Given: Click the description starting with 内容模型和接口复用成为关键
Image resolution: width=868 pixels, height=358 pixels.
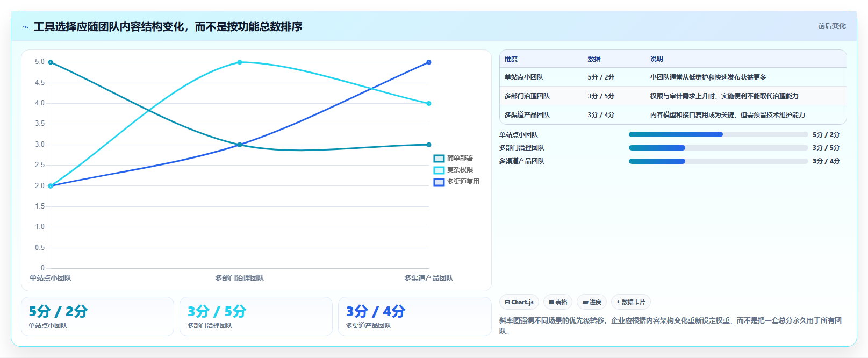Looking at the screenshot, I should pos(728,115).
